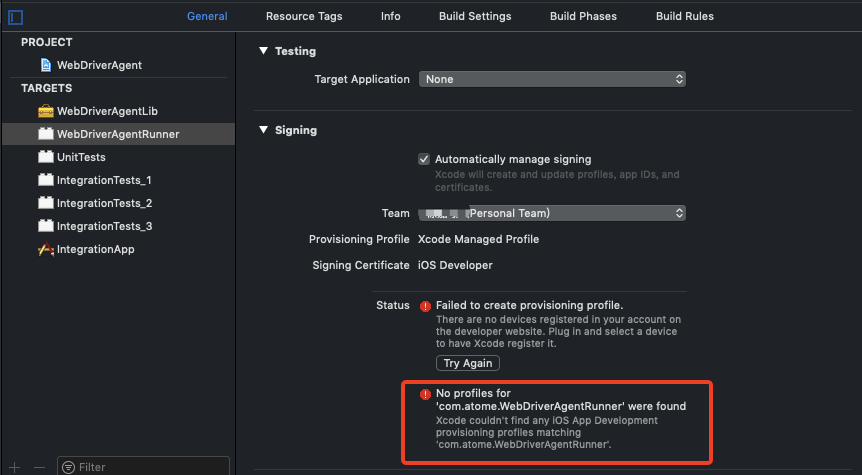Screen dimensions: 862x475
Task: Click the WebDriverAgentRunner target icon
Action: pos(46,134)
